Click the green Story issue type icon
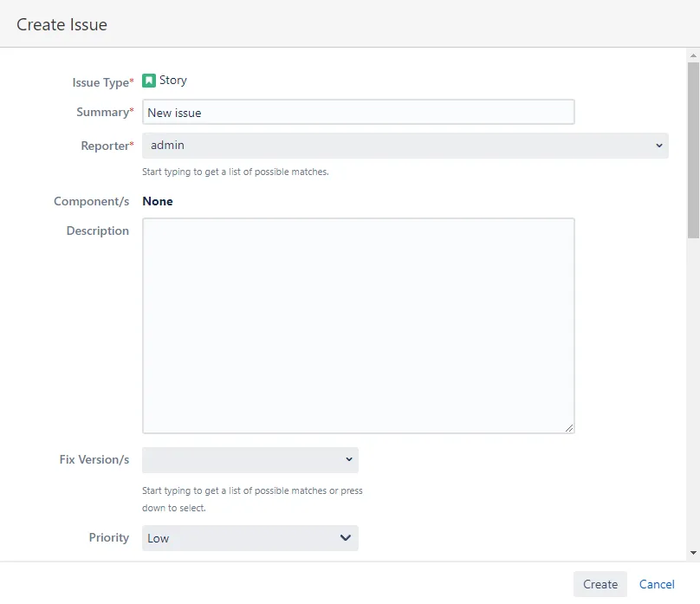This screenshot has height=604, width=700. (149, 81)
